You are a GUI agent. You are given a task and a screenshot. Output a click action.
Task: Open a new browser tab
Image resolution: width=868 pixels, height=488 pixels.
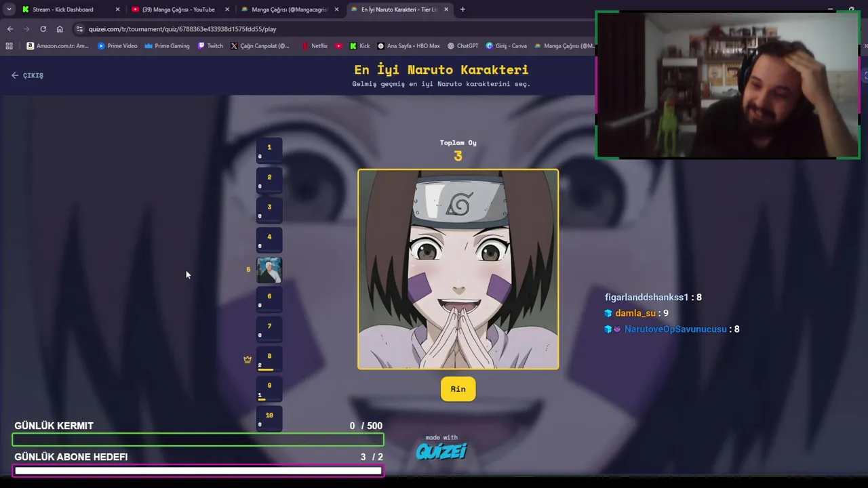(462, 9)
